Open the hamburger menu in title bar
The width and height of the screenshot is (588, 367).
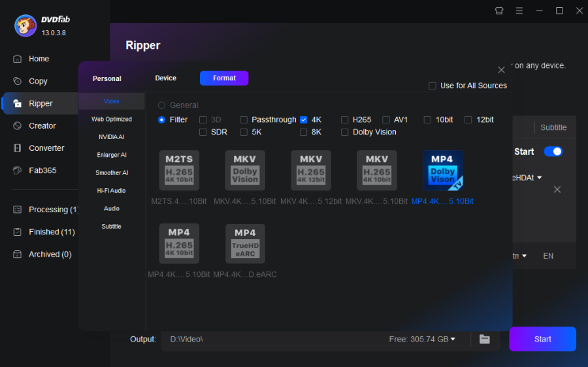coord(519,11)
